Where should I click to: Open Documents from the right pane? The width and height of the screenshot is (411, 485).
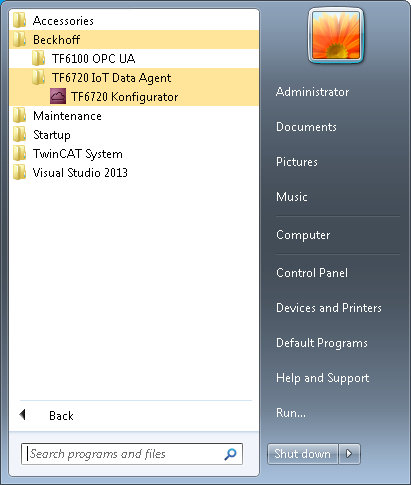(x=306, y=127)
